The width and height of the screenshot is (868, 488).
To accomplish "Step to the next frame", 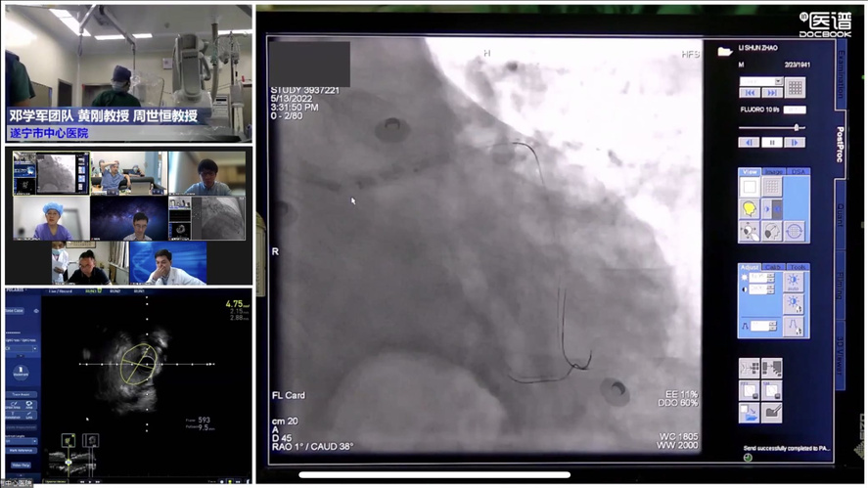I will pos(795,143).
